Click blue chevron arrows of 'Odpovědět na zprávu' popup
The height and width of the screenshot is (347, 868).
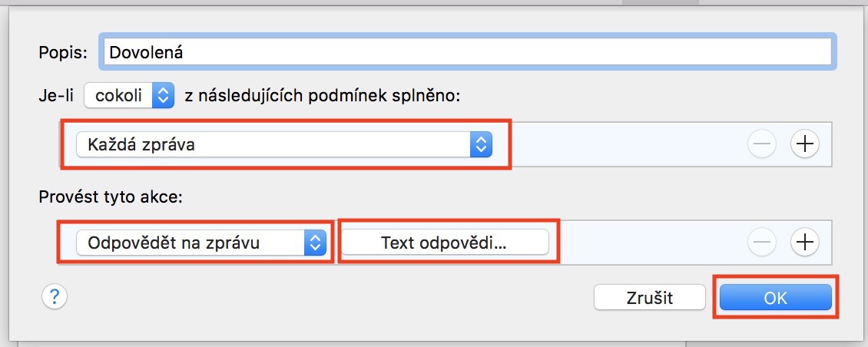[315, 243]
